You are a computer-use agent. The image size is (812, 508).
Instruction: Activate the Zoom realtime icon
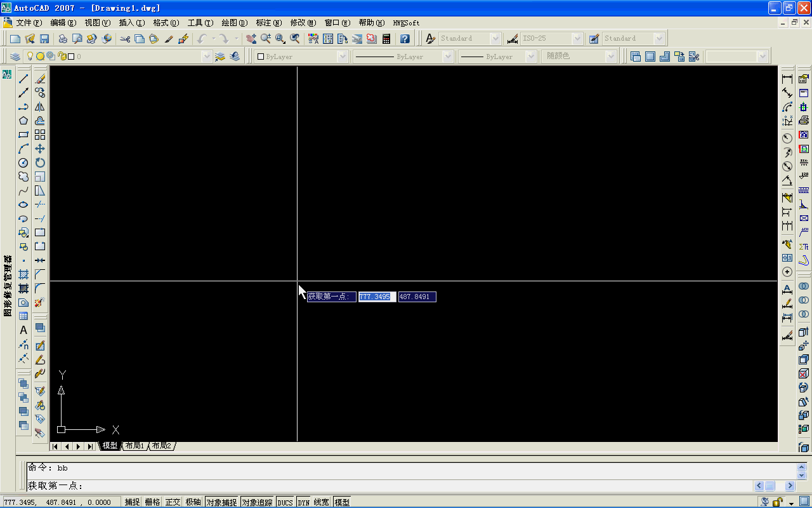[265, 39]
